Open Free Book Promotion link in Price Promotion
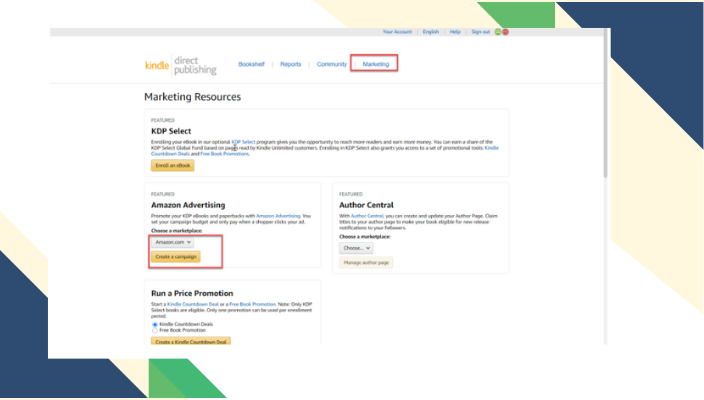Viewport: 704px width, 400px height. click(x=252, y=304)
